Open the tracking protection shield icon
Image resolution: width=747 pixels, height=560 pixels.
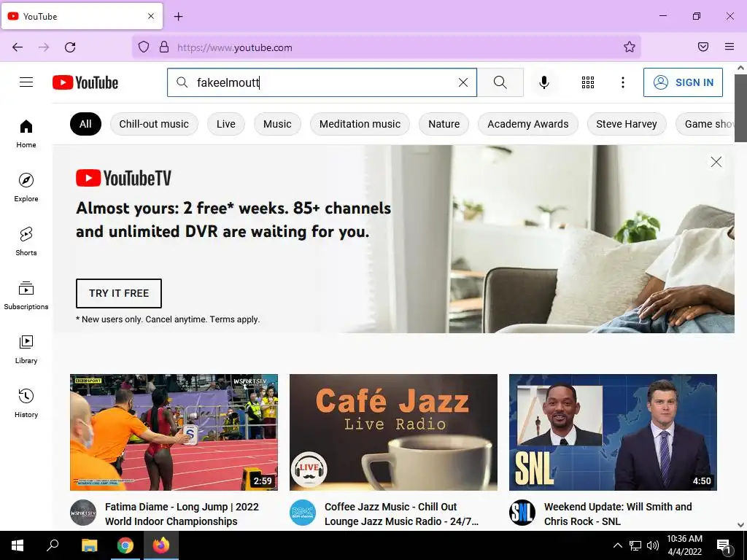(x=144, y=47)
